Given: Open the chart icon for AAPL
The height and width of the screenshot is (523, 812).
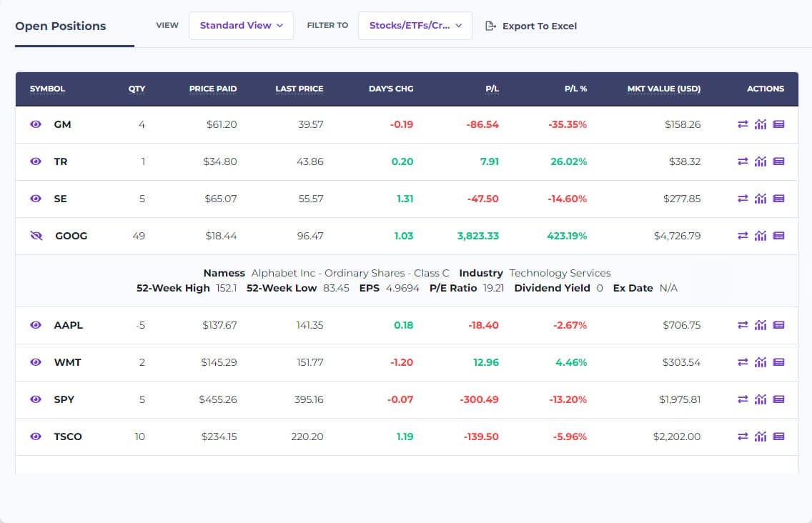Looking at the screenshot, I should (x=761, y=325).
